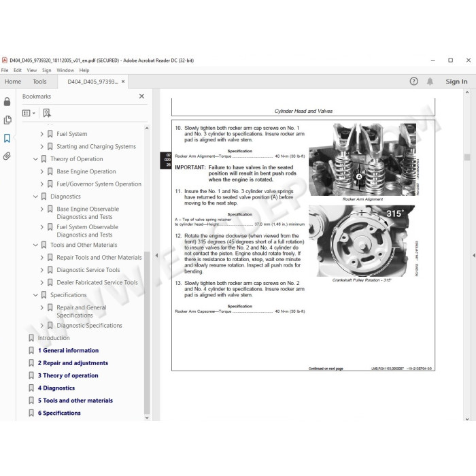Expand Base Engine Observable Diagnostics bookmark
The width and height of the screenshot is (476, 476).
pos(42,209)
